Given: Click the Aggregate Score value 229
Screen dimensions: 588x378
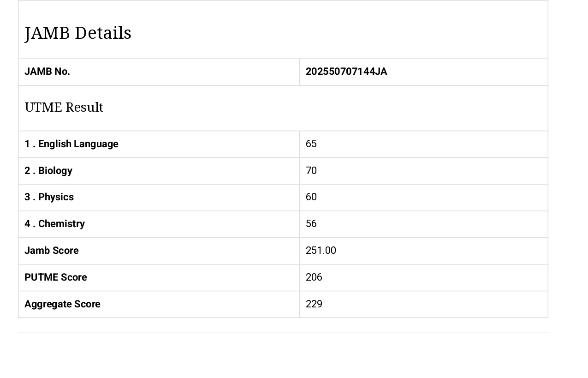Looking at the screenshot, I should pyautogui.click(x=314, y=304).
